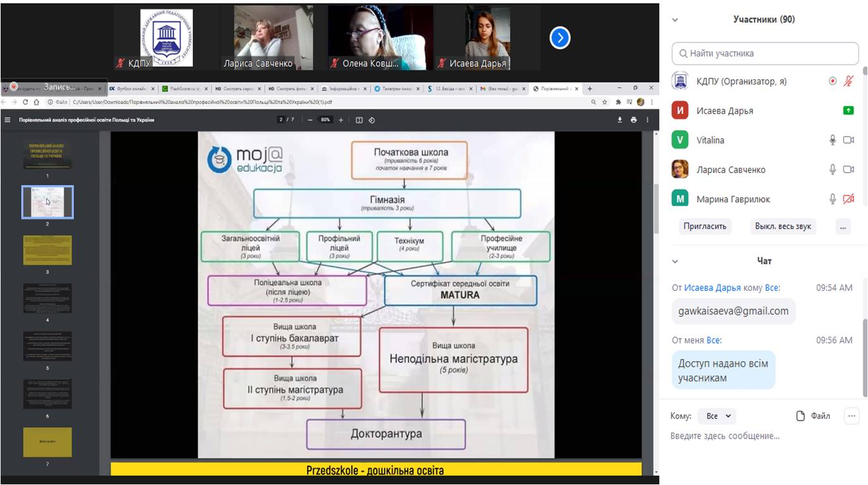Image resolution: width=868 pixels, height=485 pixels.
Task: Click the PDF download icon
Action: (x=620, y=120)
